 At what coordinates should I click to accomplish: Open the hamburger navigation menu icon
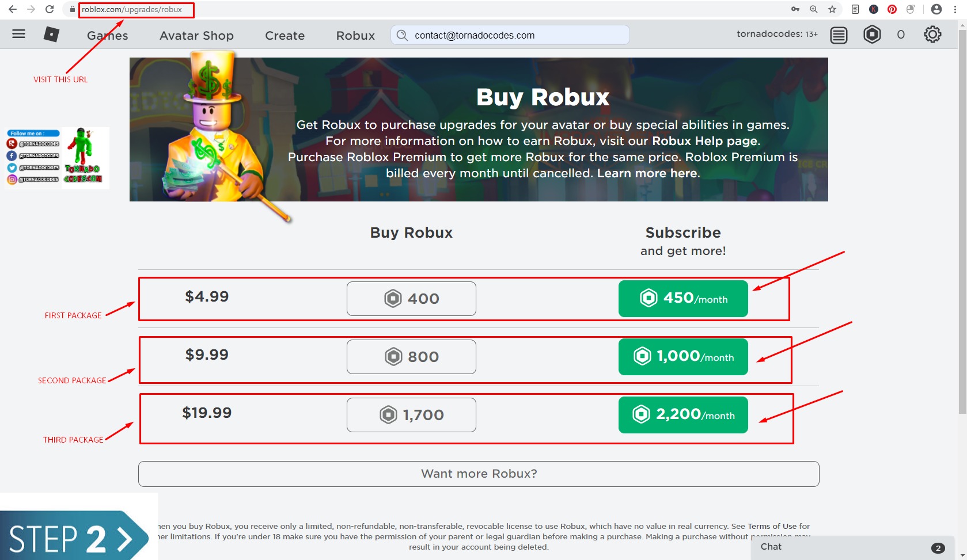[18, 34]
